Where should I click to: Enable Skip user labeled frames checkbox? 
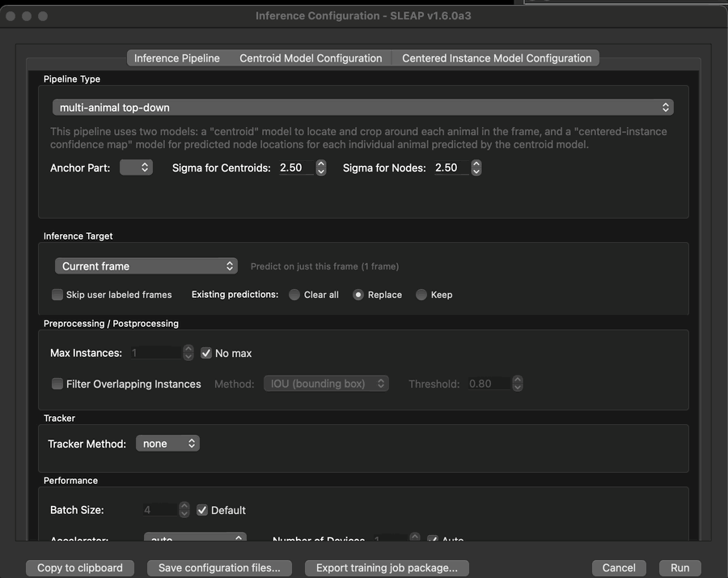click(x=57, y=295)
